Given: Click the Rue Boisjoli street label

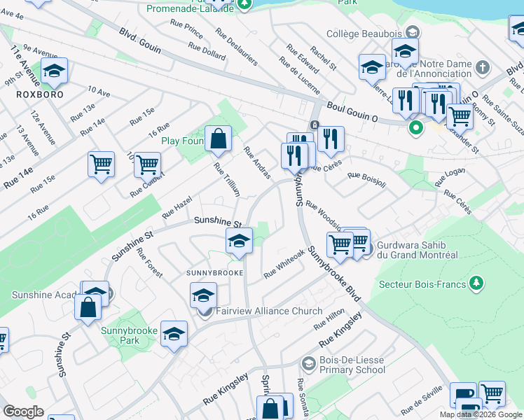Looking at the screenshot, I should pyautogui.click(x=366, y=180).
